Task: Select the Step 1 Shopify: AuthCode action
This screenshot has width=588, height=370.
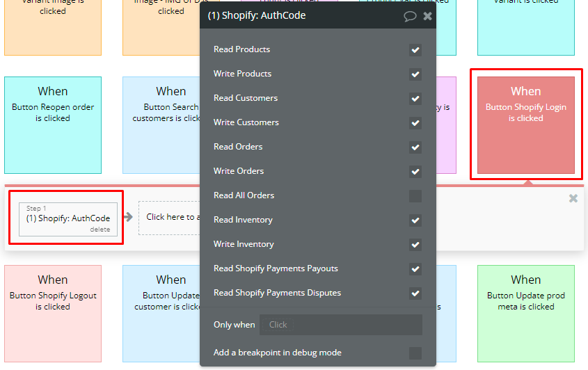Action: 68,218
